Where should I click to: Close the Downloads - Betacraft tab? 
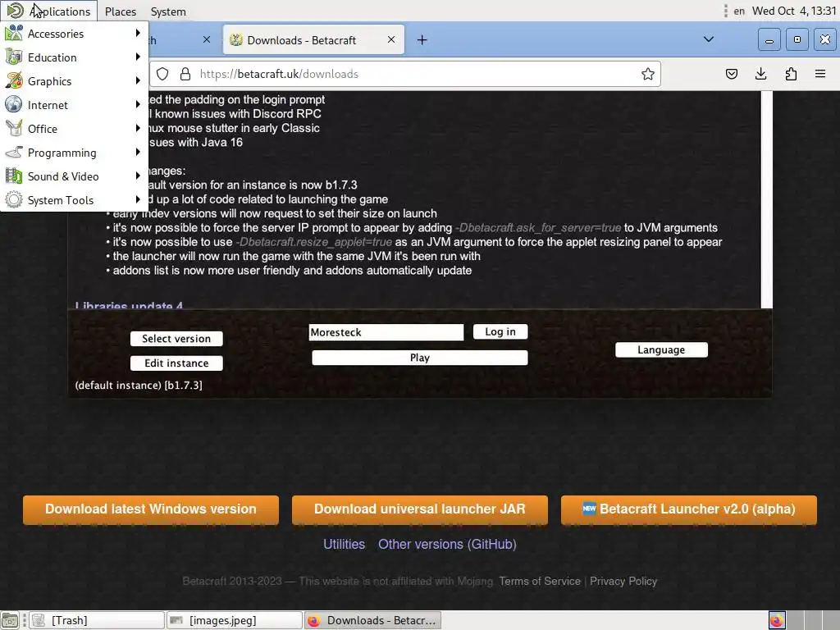[x=391, y=39]
